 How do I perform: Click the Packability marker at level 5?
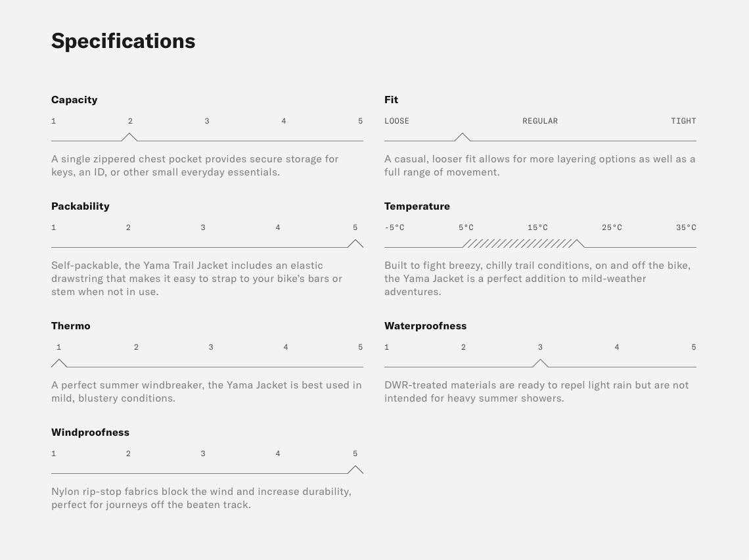355,243
